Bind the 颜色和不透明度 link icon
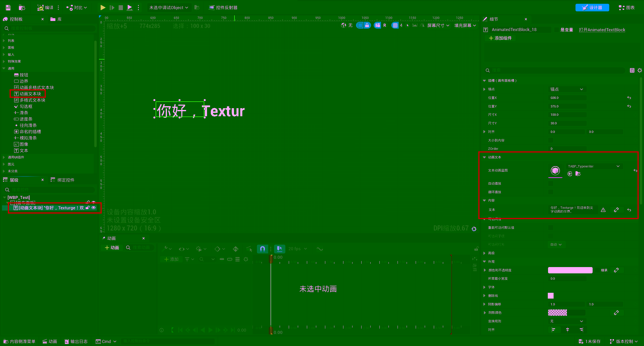644x346 pixels. tap(616, 270)
